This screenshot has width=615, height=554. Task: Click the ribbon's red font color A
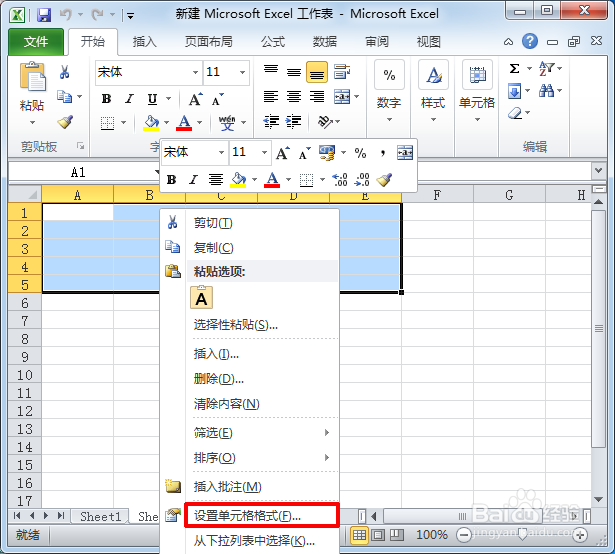[x=184, y=123]
